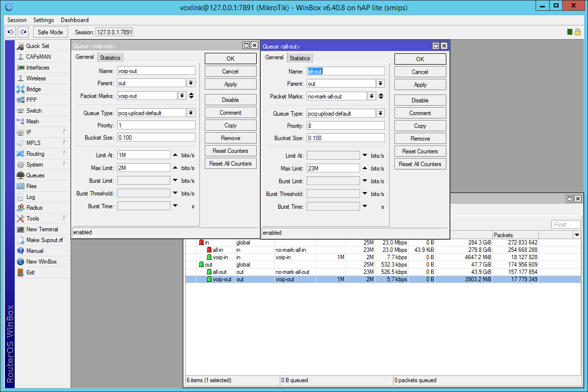Expand the IP submenu in sidebar

(x=42, y=132)
